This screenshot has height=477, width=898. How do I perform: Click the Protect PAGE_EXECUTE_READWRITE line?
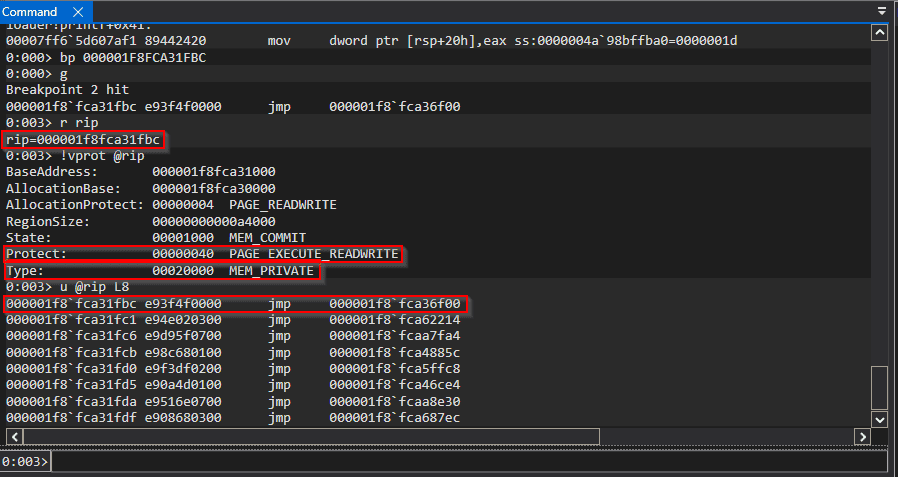pos(202,254)
